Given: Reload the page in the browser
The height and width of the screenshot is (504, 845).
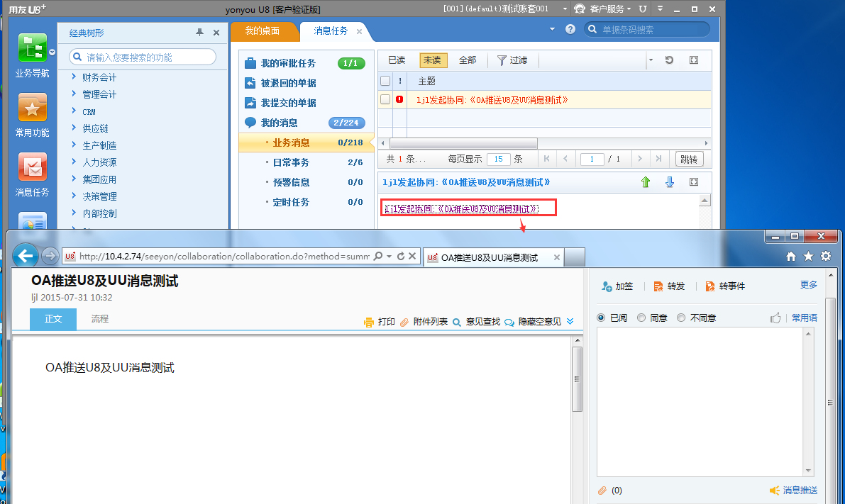Looking at the screenshot, I should click(x=400, y=257).
